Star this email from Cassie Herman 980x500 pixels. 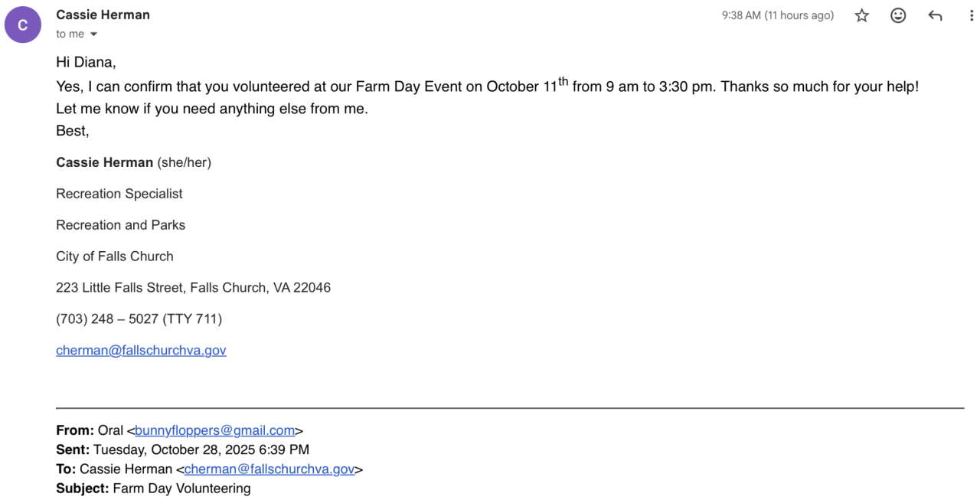tap(862, 16)
